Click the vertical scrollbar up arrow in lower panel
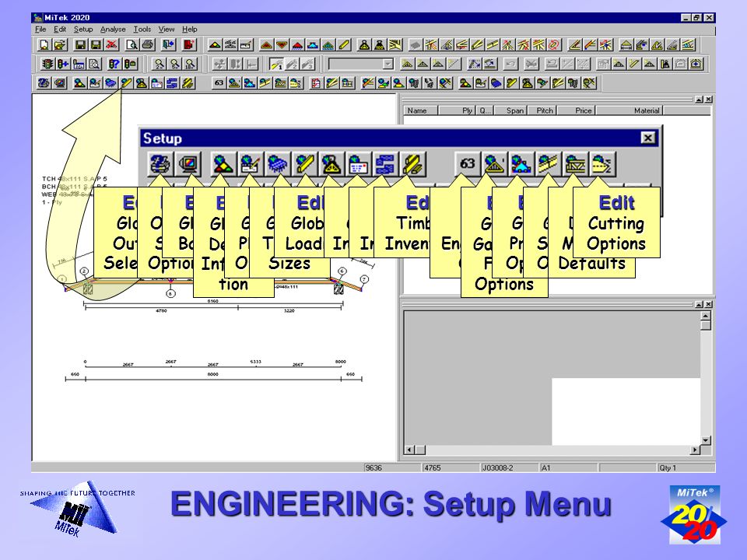 click(x=706, y=316)
